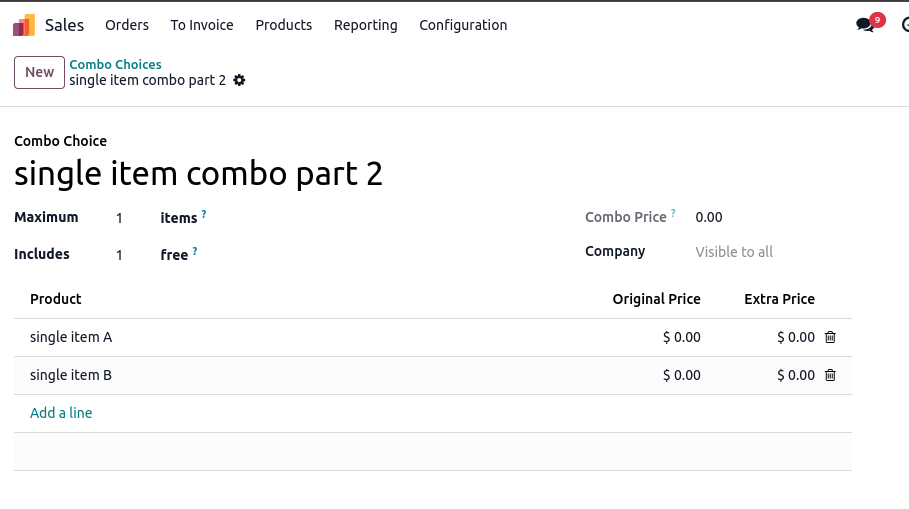Open the Orders menu
Viewport: 909px width, 509px height.
127,25
